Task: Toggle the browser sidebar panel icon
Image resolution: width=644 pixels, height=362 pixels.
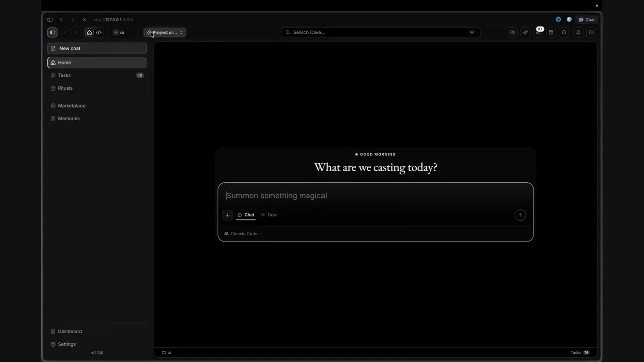Action: [50, 20]
